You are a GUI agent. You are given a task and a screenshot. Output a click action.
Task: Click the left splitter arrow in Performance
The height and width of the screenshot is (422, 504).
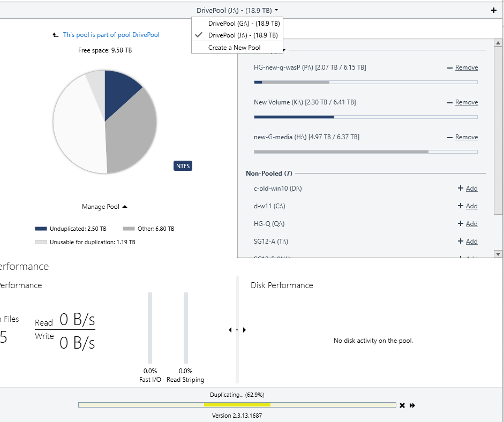click(230, 330)
